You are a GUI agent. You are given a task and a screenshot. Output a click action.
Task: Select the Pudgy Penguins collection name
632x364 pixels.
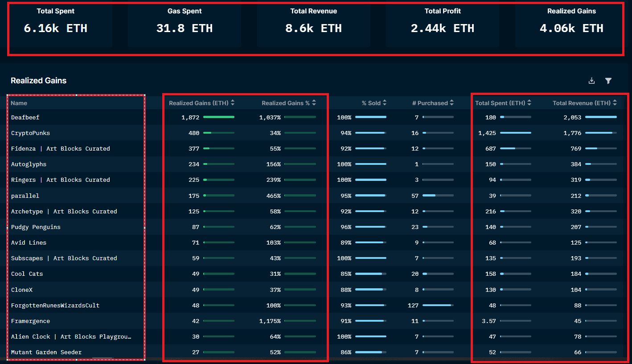(36, 227)
